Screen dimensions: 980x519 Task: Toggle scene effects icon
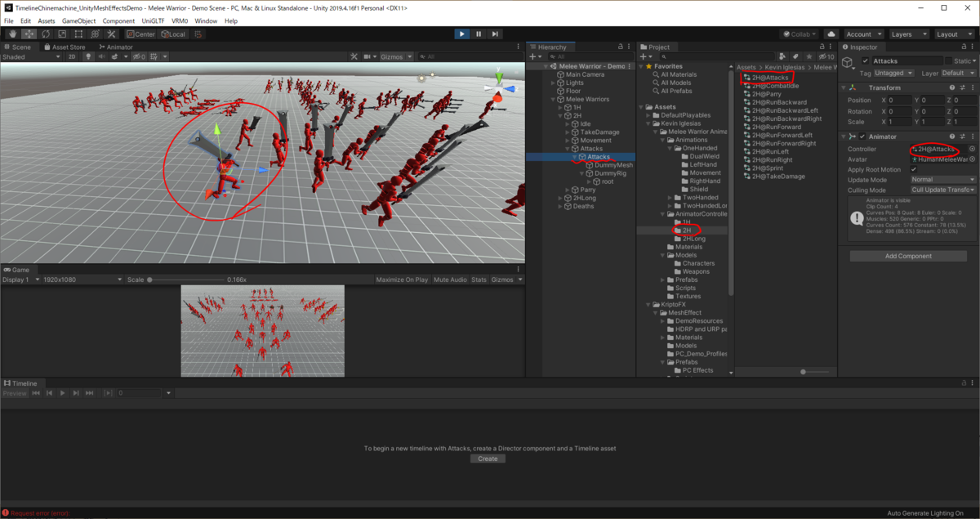[114, 56]
